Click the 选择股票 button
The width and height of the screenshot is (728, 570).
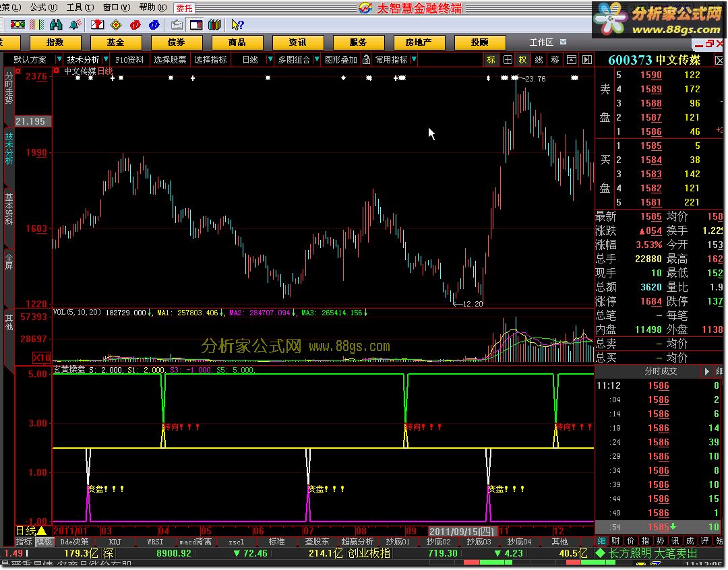170,59
